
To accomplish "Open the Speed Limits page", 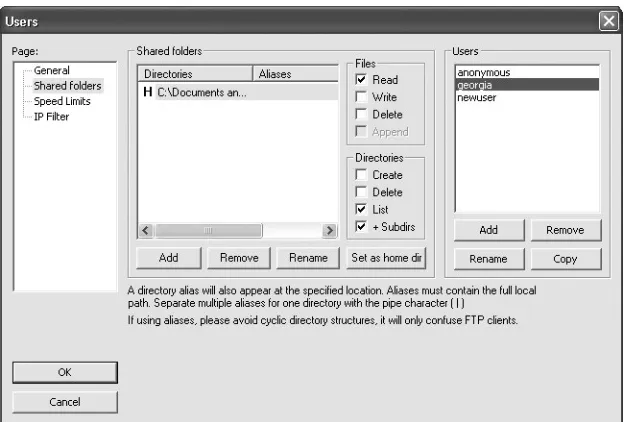I will pos(62,101).
